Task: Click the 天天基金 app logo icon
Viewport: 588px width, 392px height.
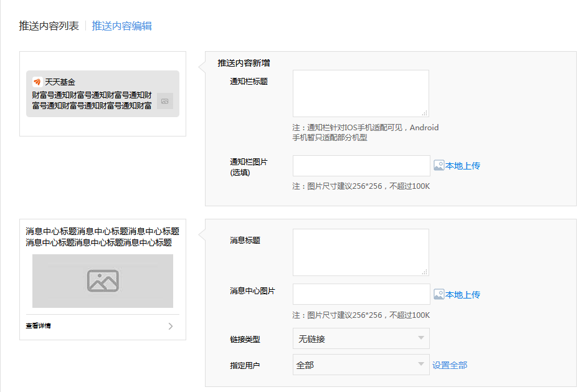Action: point(37,82)
